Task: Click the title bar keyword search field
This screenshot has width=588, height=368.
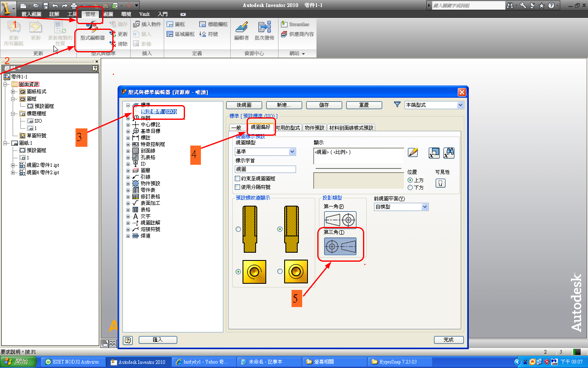Action: [x=468, y=5]
